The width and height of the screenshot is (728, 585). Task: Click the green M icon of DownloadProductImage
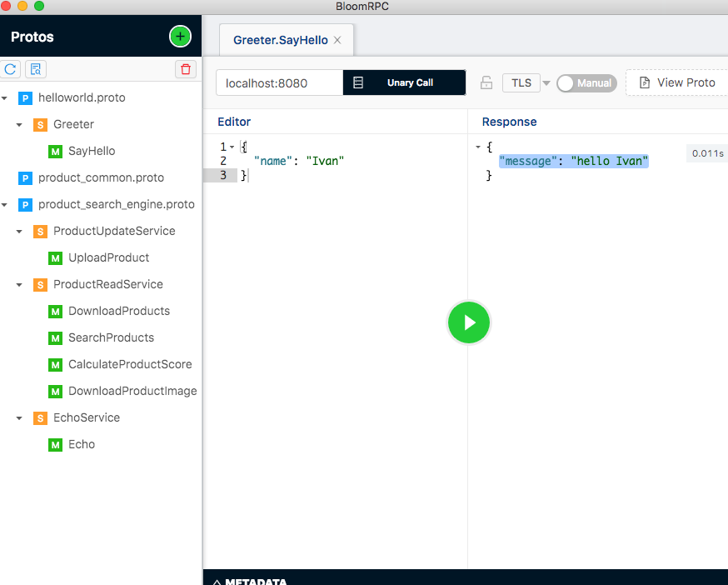click(x=55, y=391)
